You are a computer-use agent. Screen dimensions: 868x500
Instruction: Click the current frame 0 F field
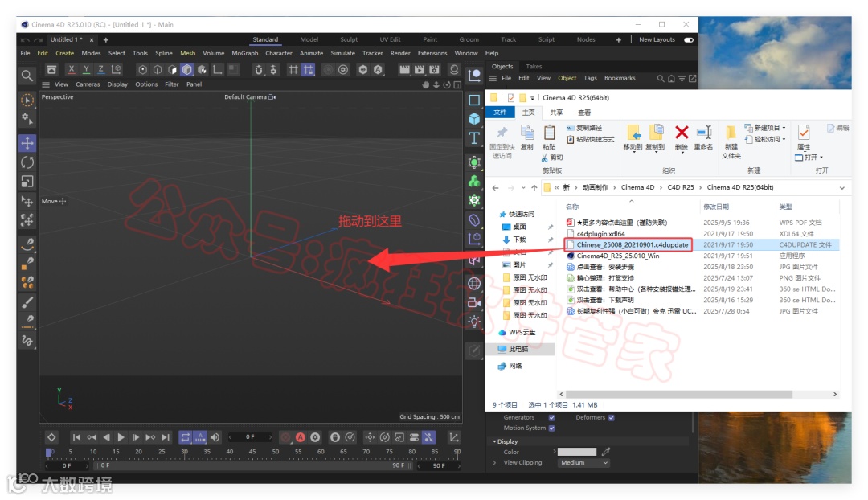[251, 436]
